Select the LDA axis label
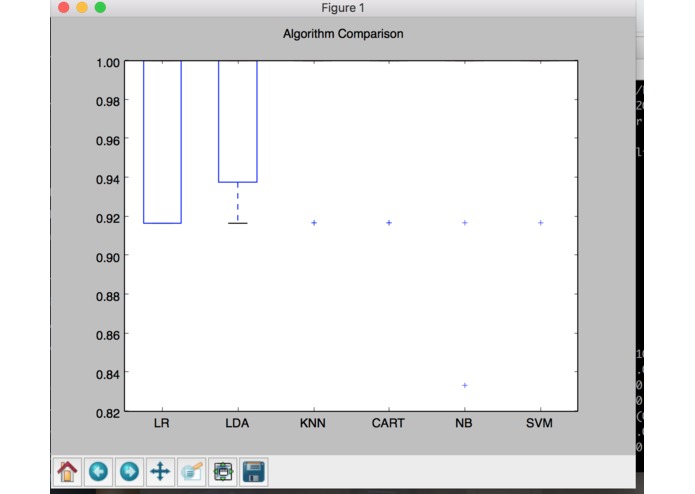The width and height of the screenshot is (695, 494). [237, 423]
